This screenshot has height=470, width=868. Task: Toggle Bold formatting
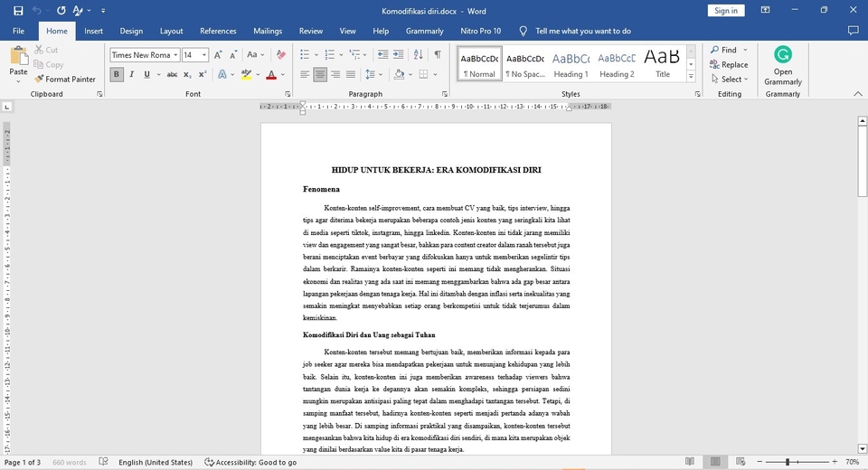pos(117,74)
